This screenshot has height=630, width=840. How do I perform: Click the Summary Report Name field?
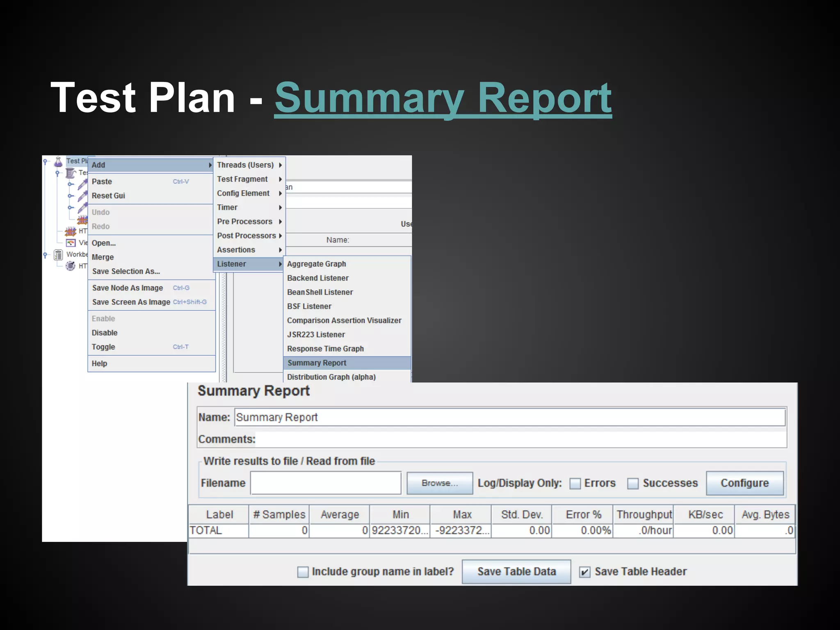pyautogui.click(x=510, y=418)
